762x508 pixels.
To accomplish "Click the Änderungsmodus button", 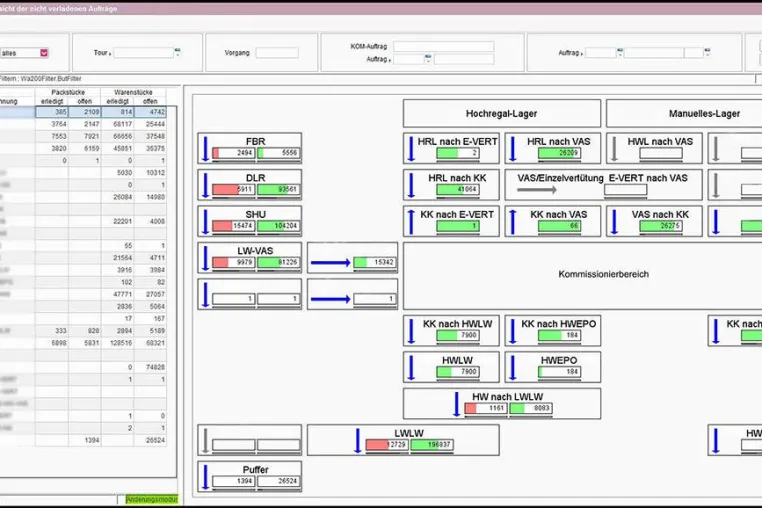I will 152,499.
